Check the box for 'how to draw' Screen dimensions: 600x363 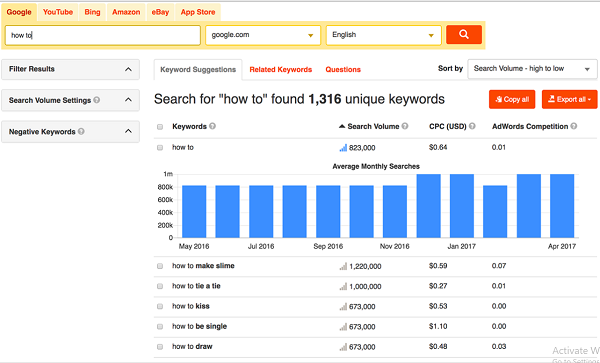coord(160,347)
